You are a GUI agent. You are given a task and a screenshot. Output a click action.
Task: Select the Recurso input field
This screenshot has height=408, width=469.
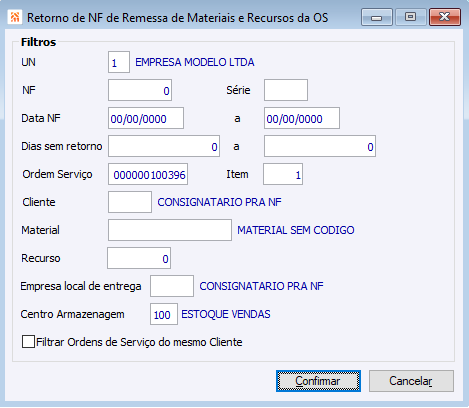point(139,258)
